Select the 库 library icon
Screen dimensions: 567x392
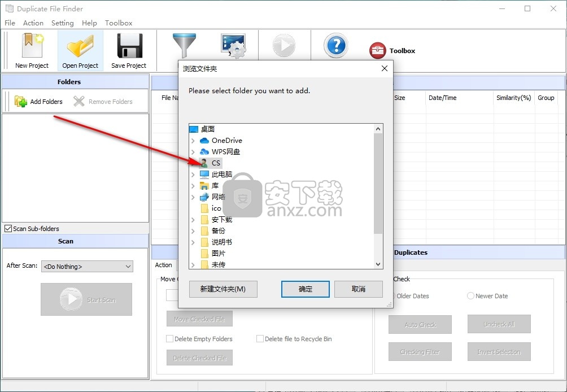pos(204,185)
